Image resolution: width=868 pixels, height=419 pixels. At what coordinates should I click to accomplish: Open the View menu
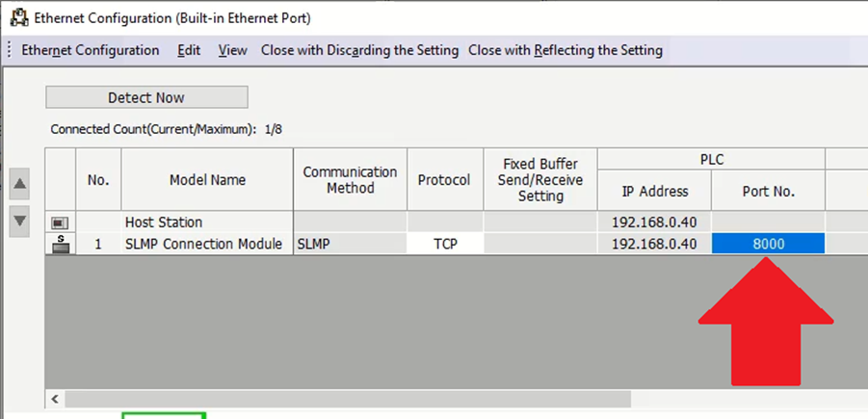[232, 50]
